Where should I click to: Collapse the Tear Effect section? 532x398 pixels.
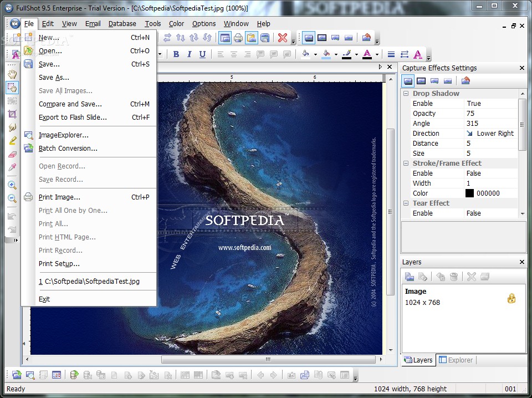point(406,203)
